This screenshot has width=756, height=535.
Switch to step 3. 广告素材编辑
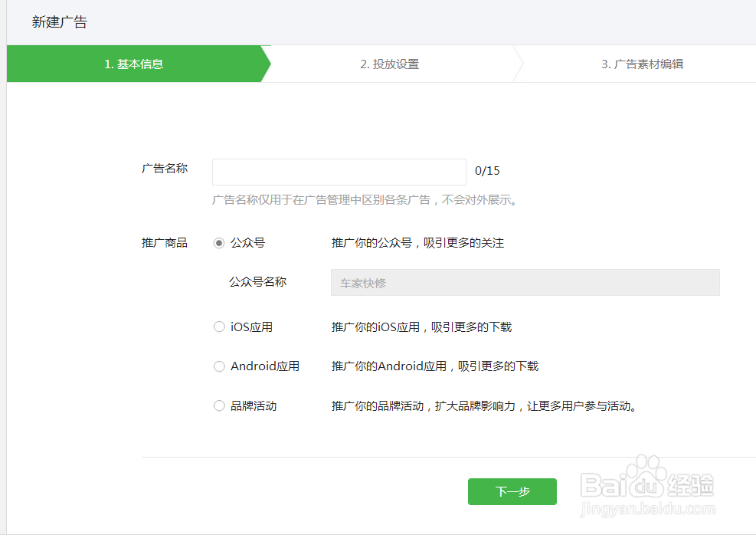[x=642, y=64]
